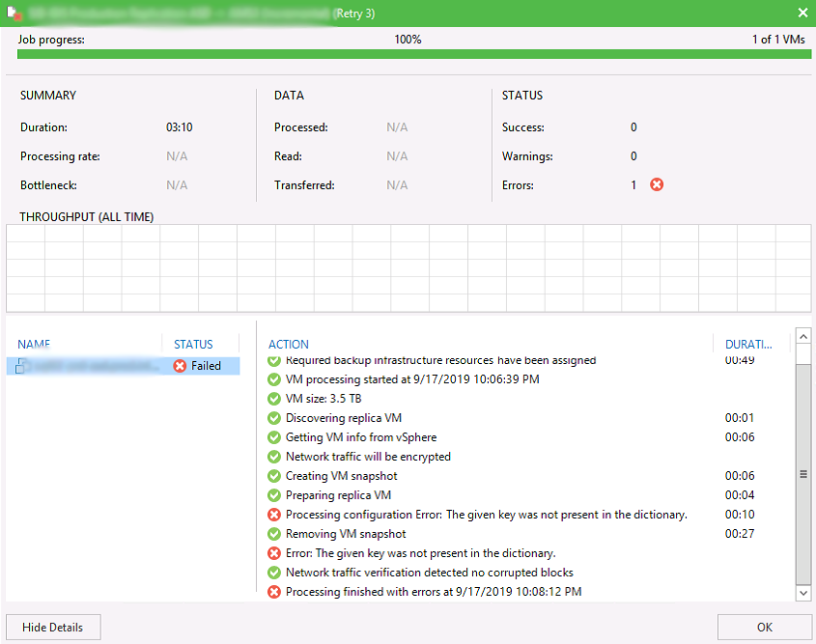Click the DURATION column header
The image size is (816, 644).
coord(748,344)
